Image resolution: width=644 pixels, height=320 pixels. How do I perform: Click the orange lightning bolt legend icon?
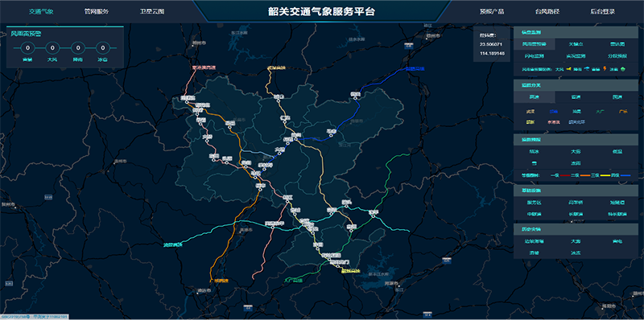[605, 68]
